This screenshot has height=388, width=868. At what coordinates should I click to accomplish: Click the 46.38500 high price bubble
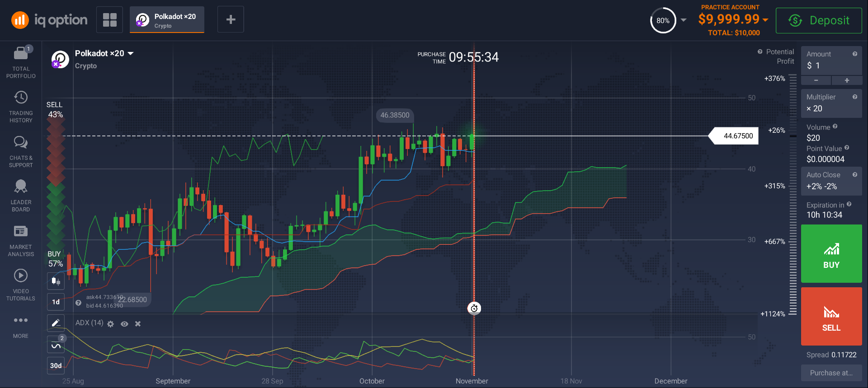click(395, 115)
